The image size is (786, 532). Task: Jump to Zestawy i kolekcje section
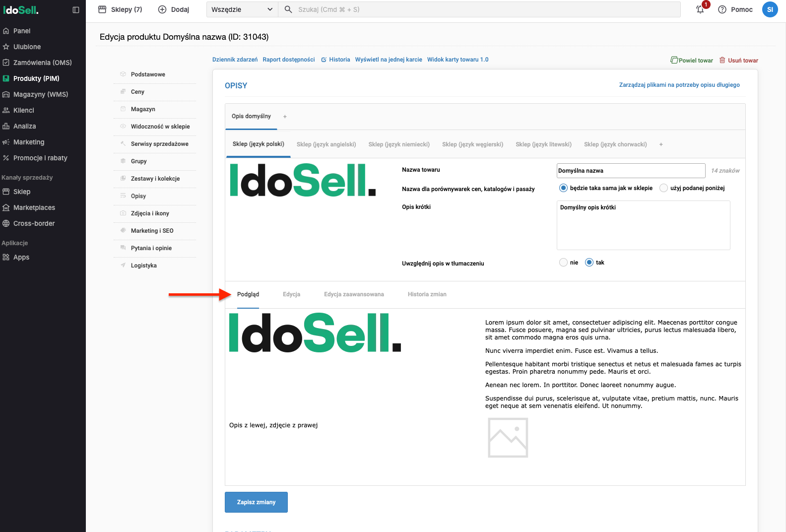click(x=155, y=179)
